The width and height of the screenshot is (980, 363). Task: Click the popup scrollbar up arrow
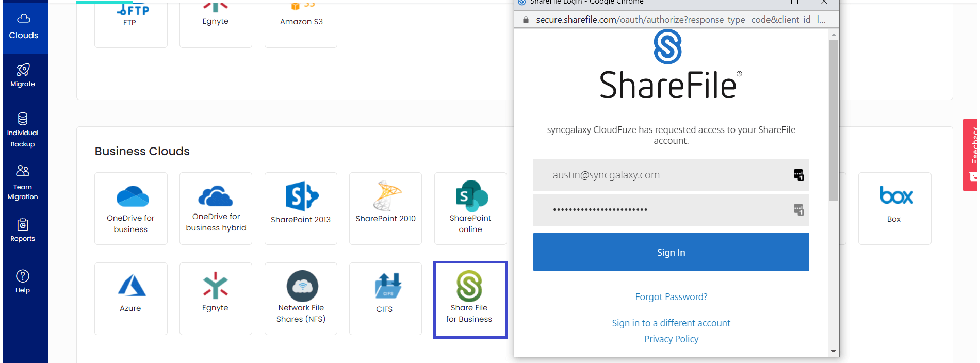[834, 35]
